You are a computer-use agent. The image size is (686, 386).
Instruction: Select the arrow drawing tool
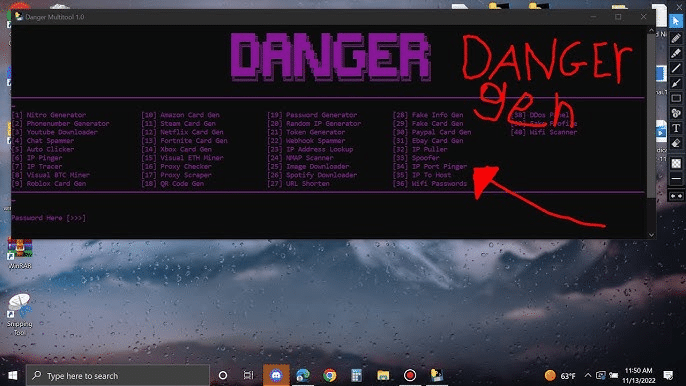676,83
